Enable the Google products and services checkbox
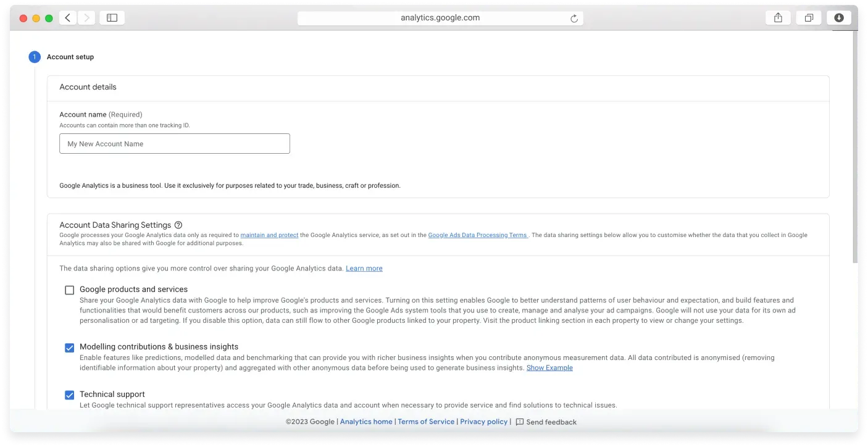868x447 pixels. pos(70,290)
